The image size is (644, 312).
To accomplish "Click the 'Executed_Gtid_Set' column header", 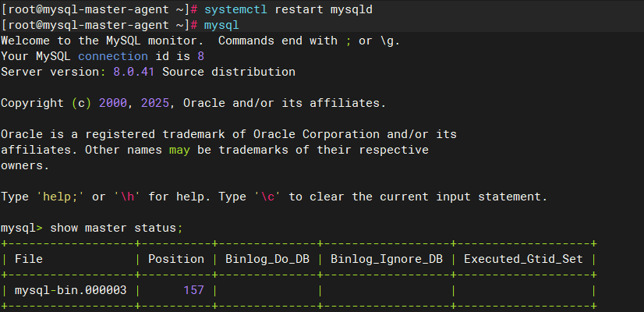I will tap(524, 259).
